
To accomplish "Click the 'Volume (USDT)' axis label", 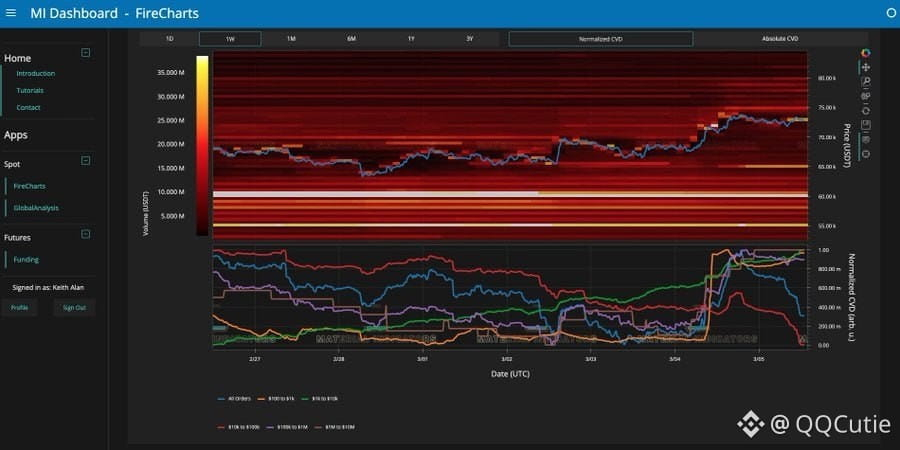I will tap(145, 214).
